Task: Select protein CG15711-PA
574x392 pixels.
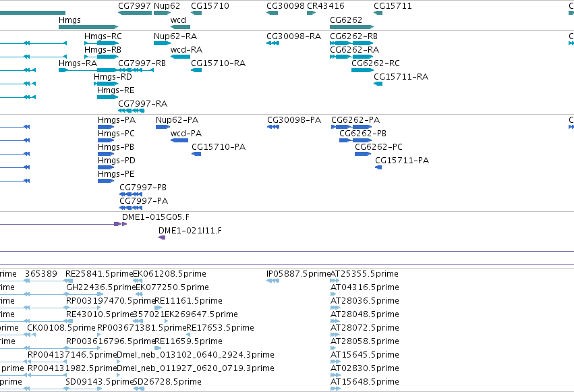Action: 378,167
